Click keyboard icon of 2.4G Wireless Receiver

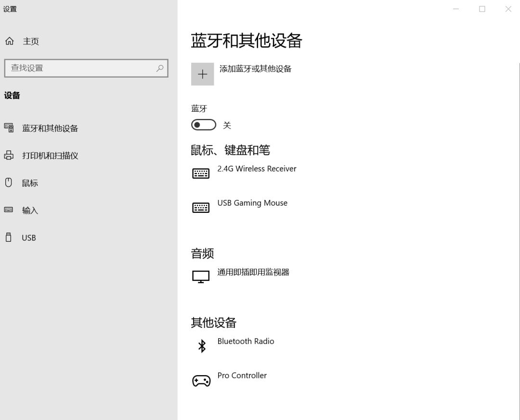coord(201,173)
